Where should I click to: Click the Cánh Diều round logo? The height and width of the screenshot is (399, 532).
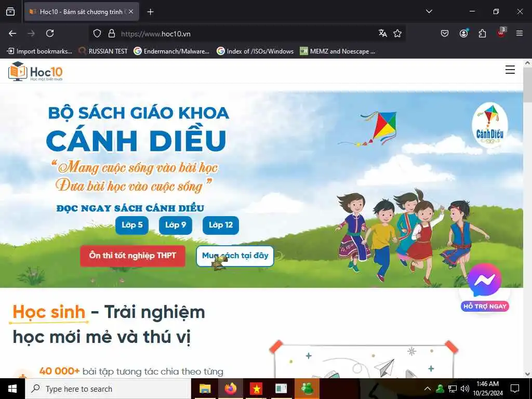(489, 125)
